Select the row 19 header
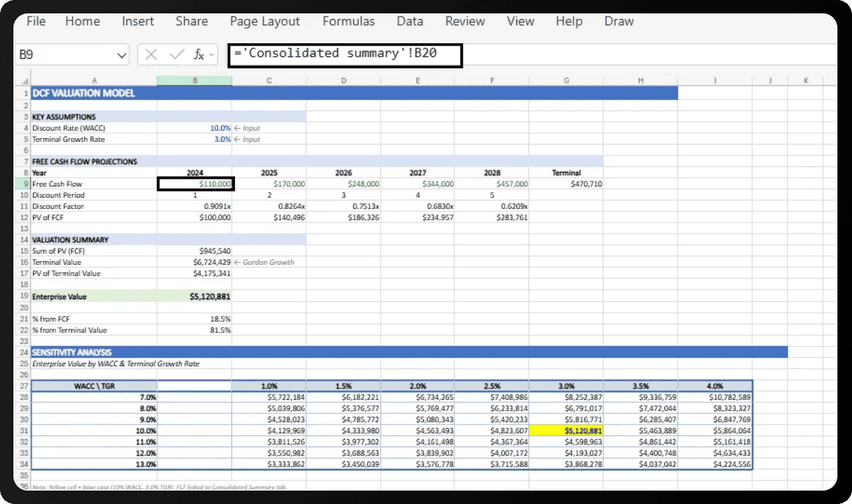Viewport: 852px width, 504px height. coord(24,296)
